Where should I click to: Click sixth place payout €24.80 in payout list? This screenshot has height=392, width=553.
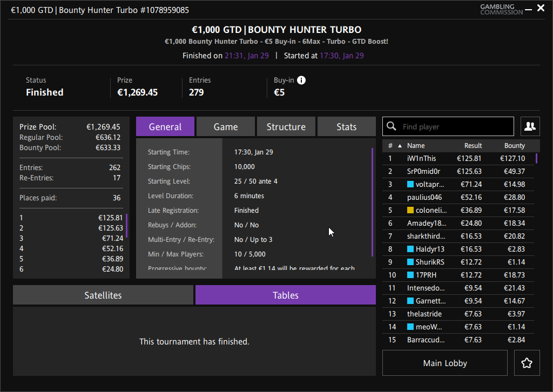point(112,269)
